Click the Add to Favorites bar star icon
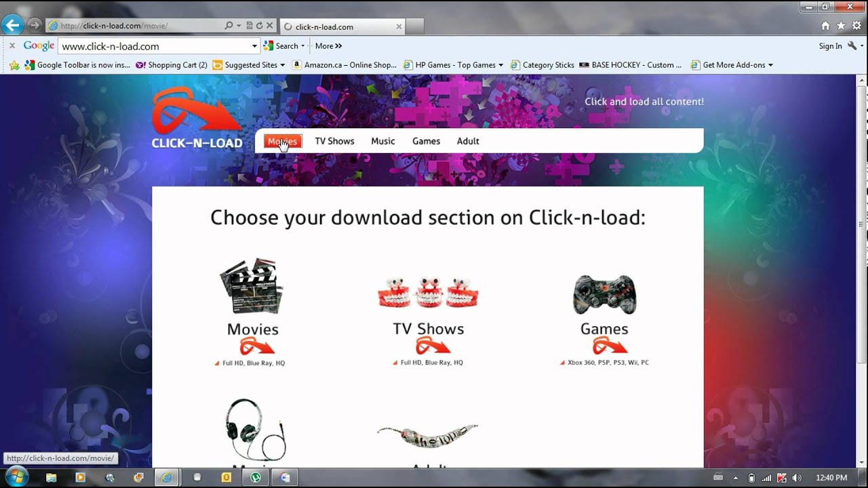The height and width of the screenshot is (488, 868). [14, 65]
